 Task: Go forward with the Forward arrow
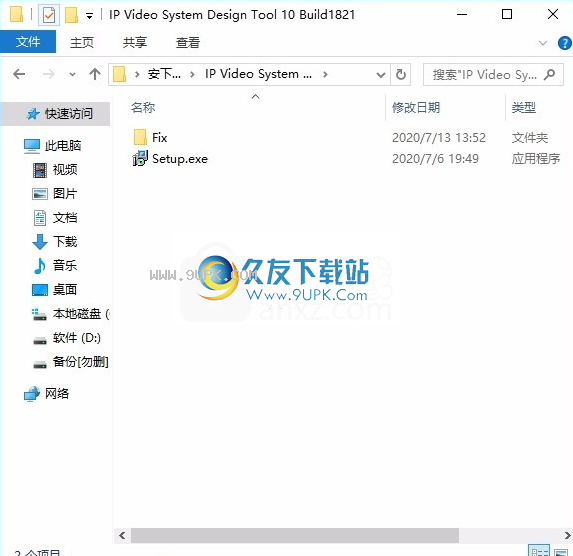coord(48,74)
